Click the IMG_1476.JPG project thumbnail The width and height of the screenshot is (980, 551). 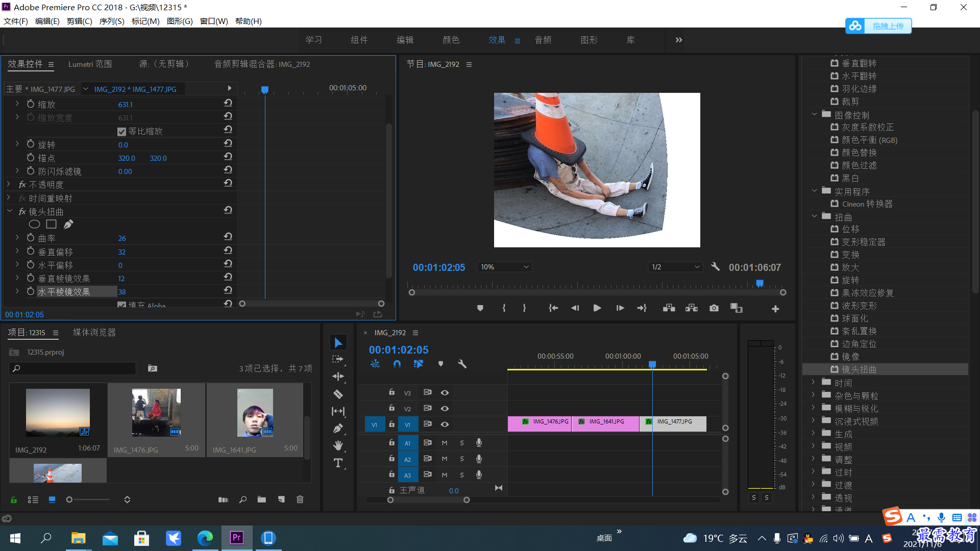(156, 412)
